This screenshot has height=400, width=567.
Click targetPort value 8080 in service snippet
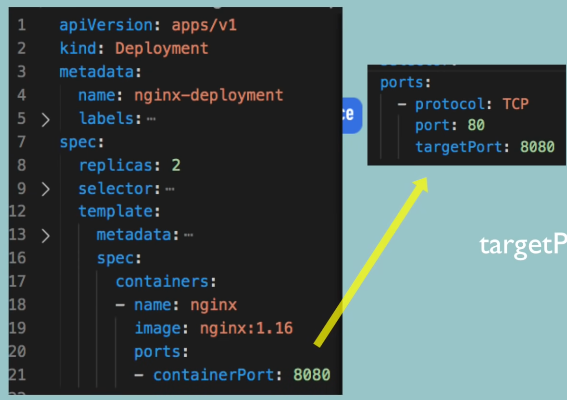point(537,147)
